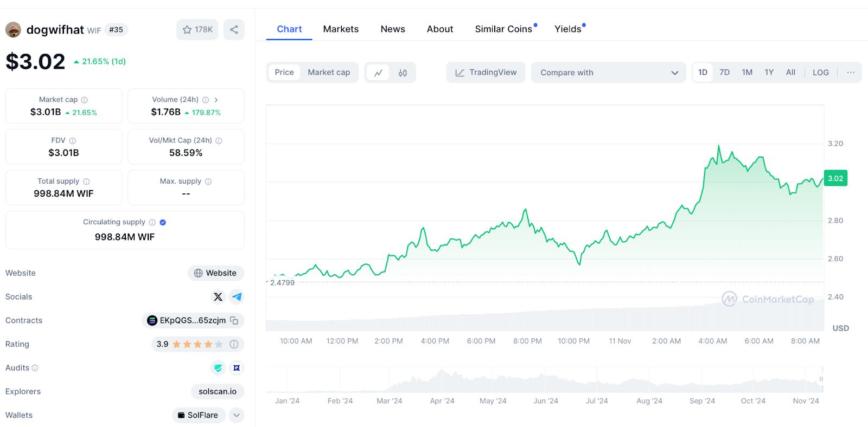Click the 58.59% Vol/Mkt Cap value
The image size is (868, 427).
(x=186, y=153)
